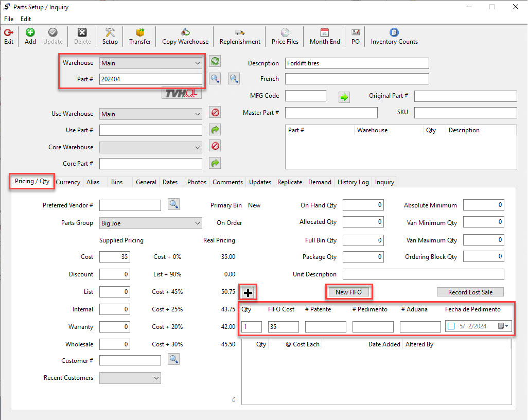Image resolution: width=528 pixels, height=420 pixels.
Task: Open the Fecha de Pedimento calendar dropdown arrow
Action: point(507,326)
